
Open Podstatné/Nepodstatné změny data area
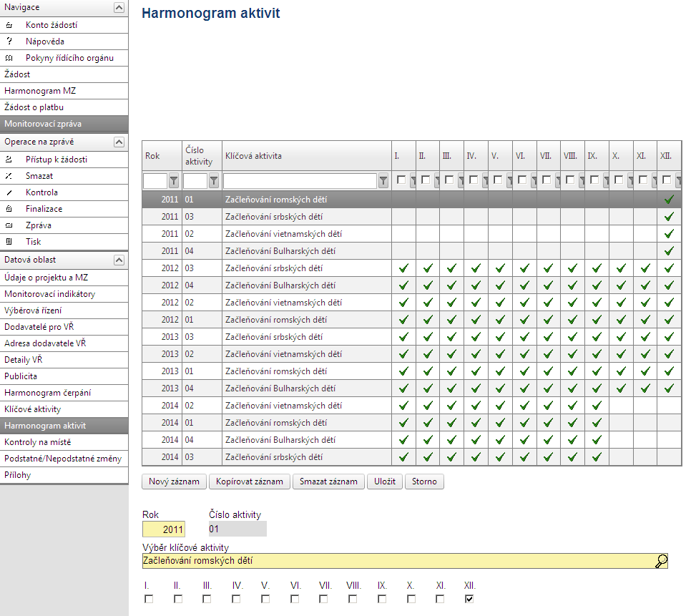64,459
